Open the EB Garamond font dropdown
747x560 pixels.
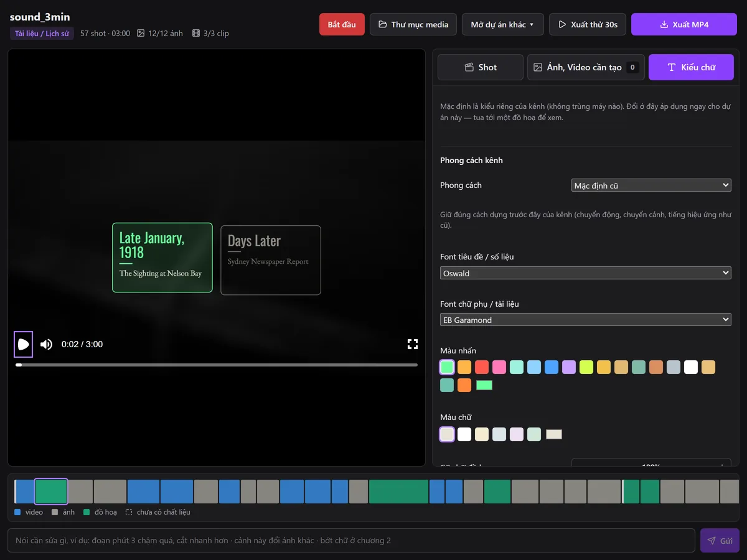pos(586,320)
